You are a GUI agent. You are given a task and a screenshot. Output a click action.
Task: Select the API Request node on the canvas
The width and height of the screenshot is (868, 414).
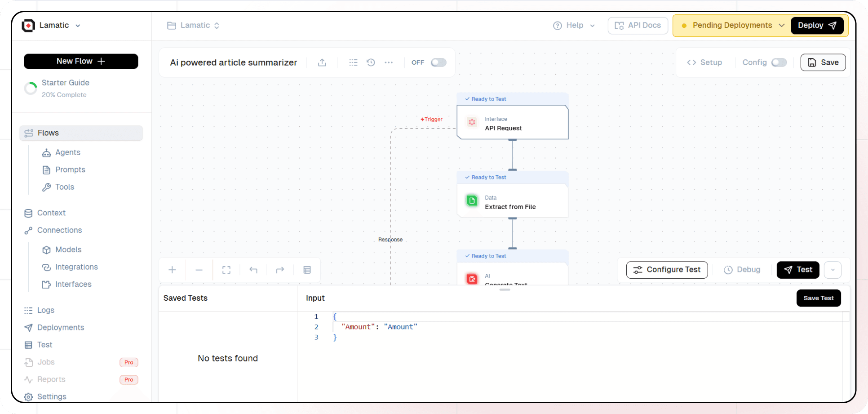(x=512, y=123)
